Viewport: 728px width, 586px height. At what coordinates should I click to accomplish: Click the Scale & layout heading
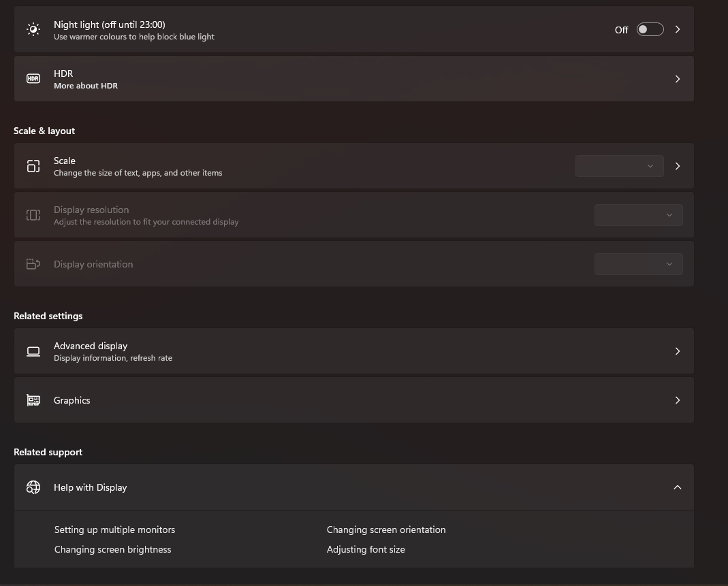44,131
